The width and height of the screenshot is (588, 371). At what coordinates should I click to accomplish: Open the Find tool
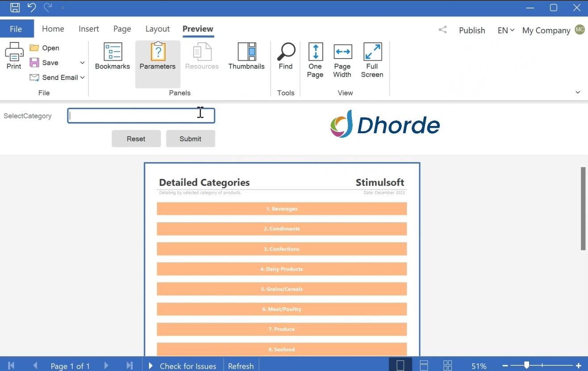click(286, 56)
